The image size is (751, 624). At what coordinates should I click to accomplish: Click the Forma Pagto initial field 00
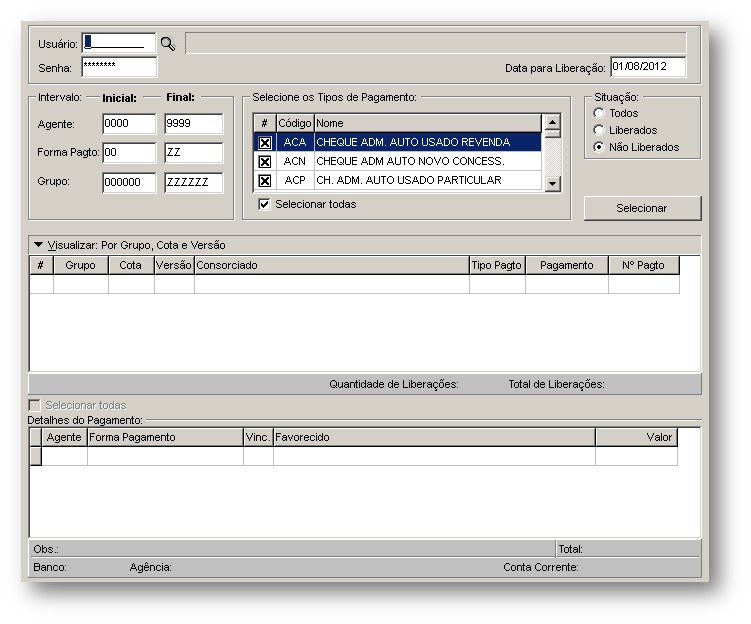pos(129,153)
